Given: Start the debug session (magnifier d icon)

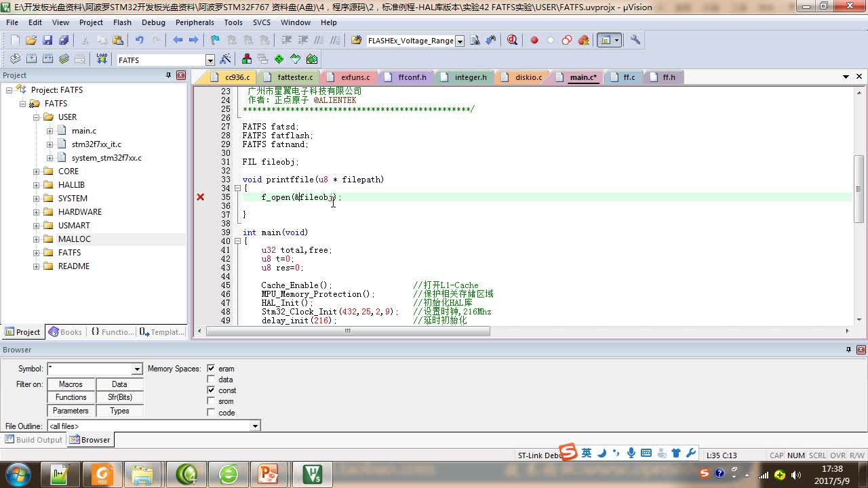Looking at the screenshot, I should click(x=512, y=40).
